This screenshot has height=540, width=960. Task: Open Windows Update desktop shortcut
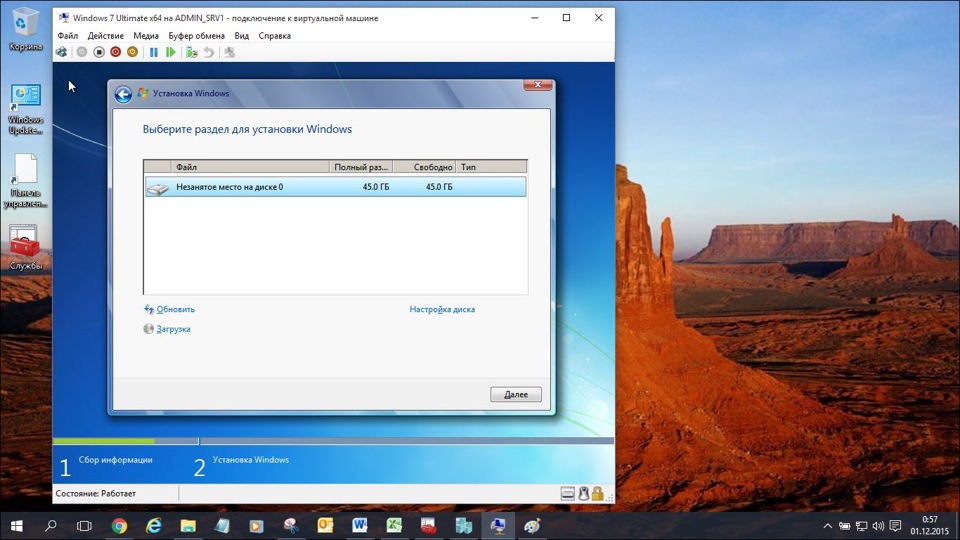tap(25, 110)
